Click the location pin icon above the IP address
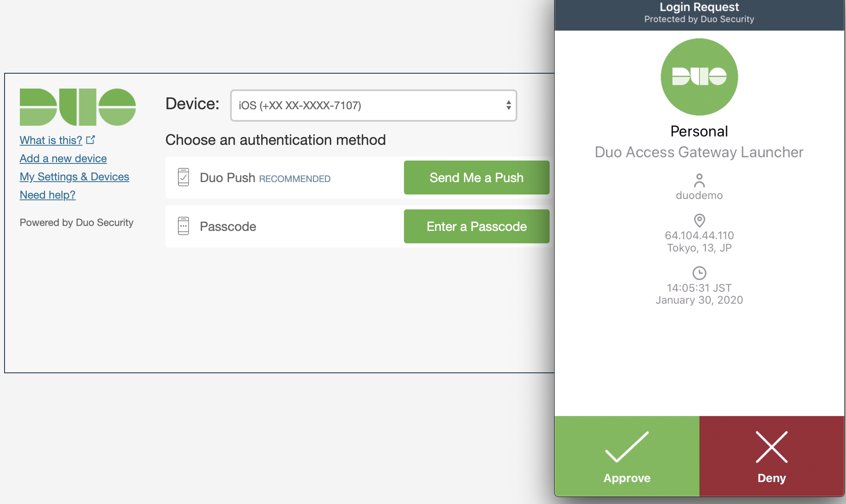The height and width of the screenshot is (504, 846). (699, 220)
